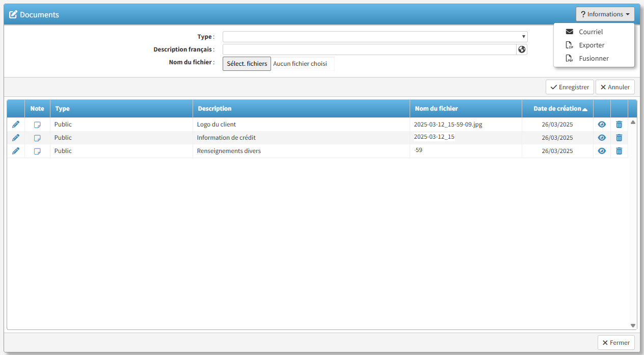Open note for Information de crédit
Screen dimensions: 644x355
[37, 138]
